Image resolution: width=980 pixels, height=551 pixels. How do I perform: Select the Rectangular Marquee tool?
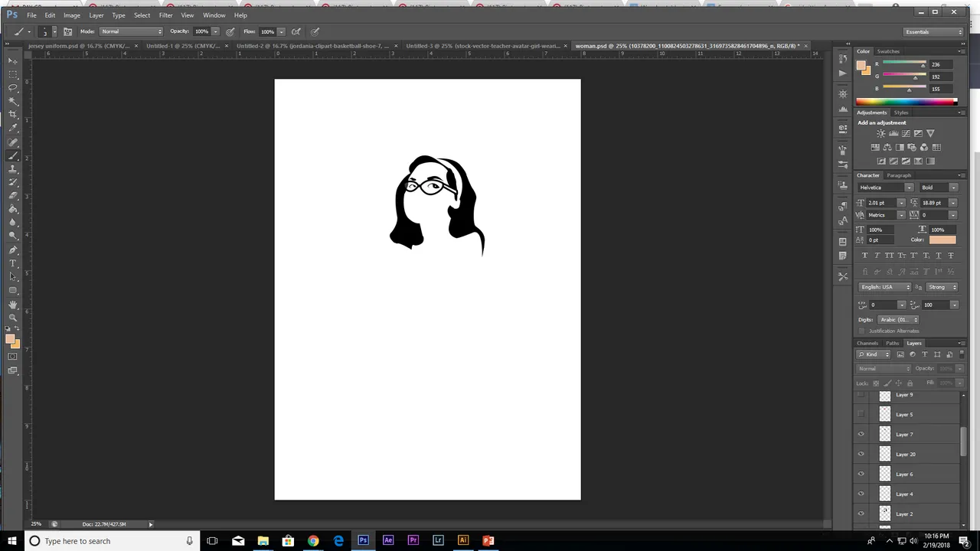click(13, 74)
